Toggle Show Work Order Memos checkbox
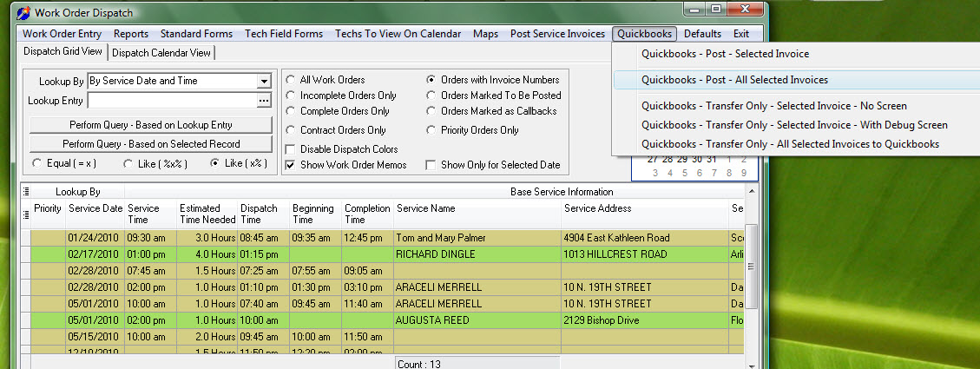Viewport: 980px width, 369px height. tap(291, 165)
